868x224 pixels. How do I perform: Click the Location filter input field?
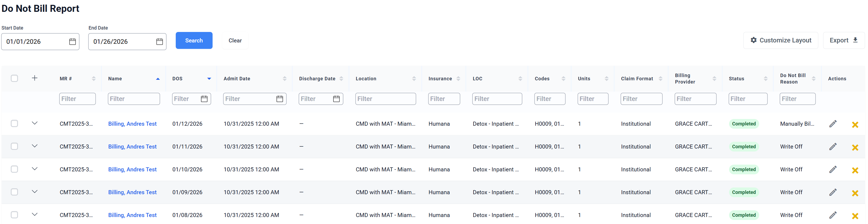(385, 99)
